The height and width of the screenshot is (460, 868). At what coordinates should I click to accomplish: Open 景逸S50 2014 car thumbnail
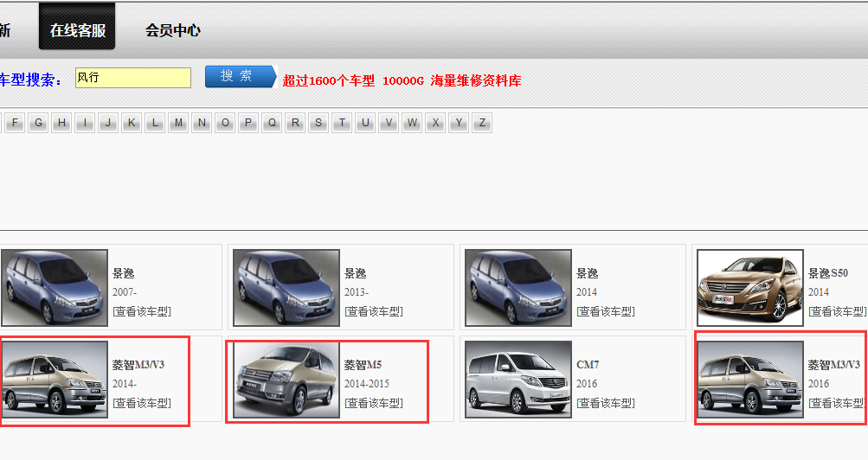click(750, 287)
